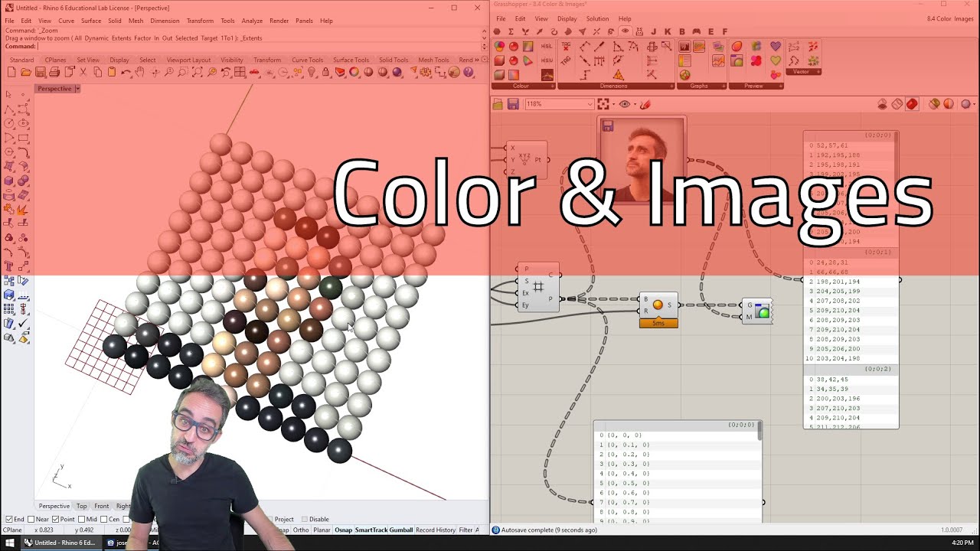Click the New file icon in Rhino toolbar
This screenshot has height=551, width=980.
click(x=11, y=72)
